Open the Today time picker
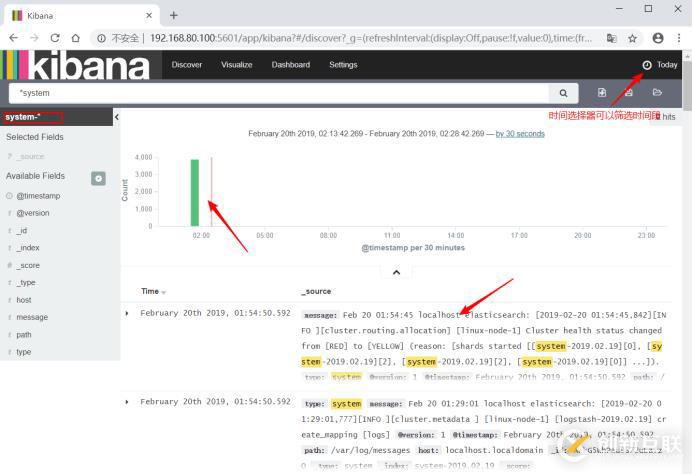Image resolution: width=692 pixels, height=474 pixels. pos(660,65)
